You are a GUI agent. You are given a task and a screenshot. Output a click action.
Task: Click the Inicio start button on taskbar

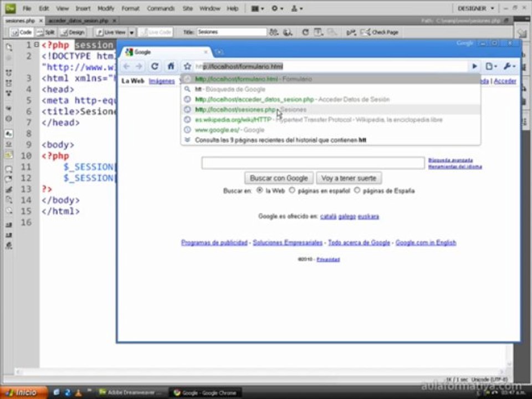point(23,392)
